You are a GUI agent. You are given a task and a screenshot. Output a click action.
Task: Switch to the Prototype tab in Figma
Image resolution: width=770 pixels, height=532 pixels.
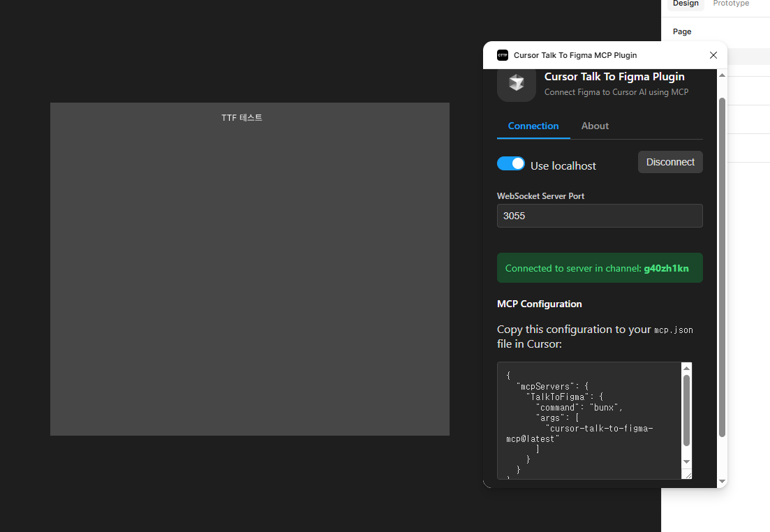click(731, 3)
